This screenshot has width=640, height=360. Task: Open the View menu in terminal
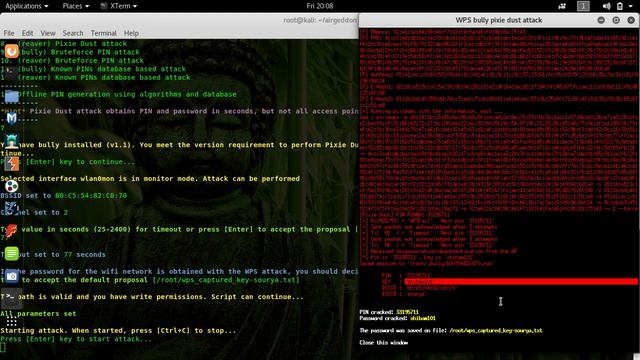pyautogui.click(x=48, y=33)
